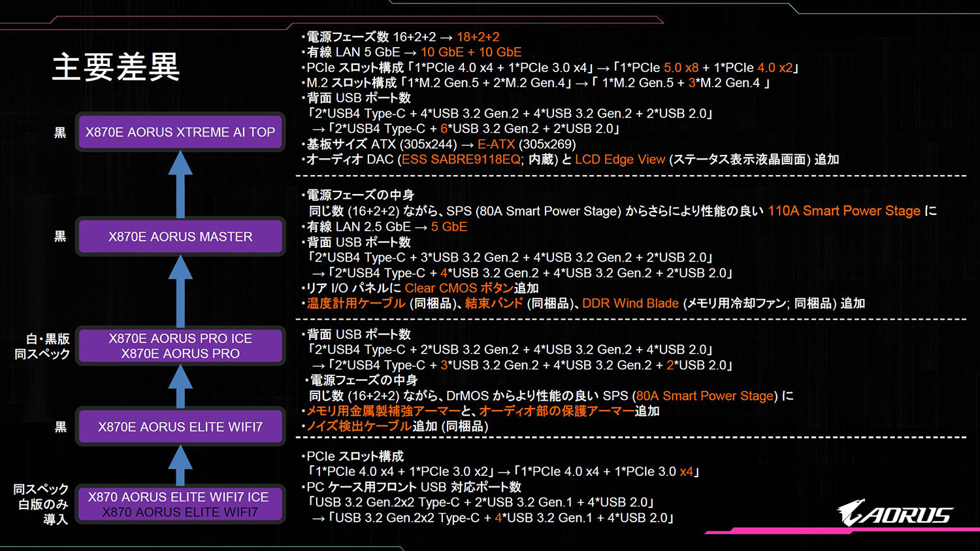Click the M.2 スロット構成 line
This screenshot has height=551, width=980.
click(536, 83)
